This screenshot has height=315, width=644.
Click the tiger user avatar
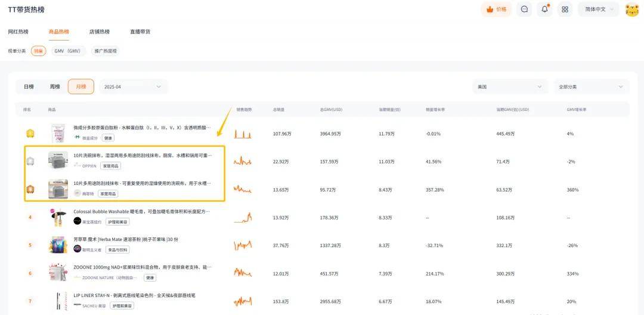coord(631,10)
